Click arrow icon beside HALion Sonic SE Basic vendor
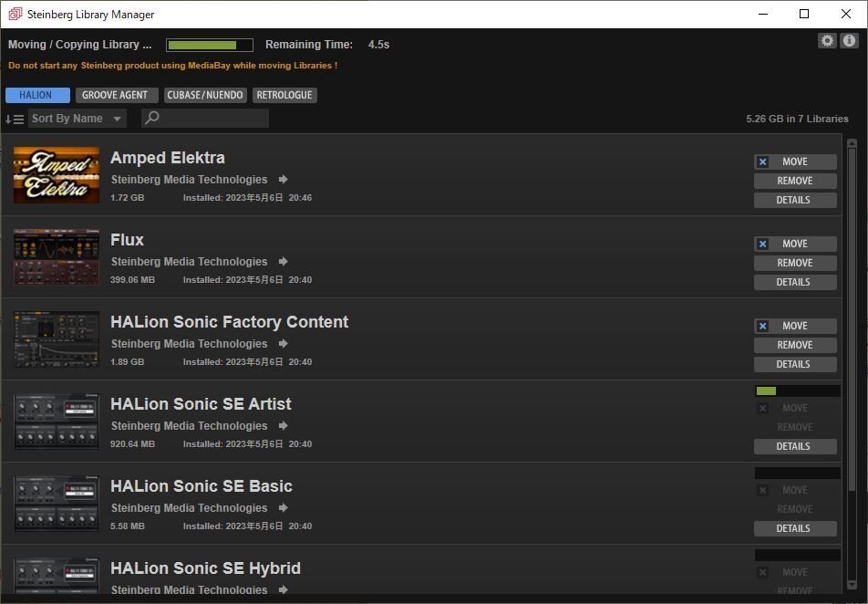The height and width of the screenshot is (604, 868). tap(283, 507)
